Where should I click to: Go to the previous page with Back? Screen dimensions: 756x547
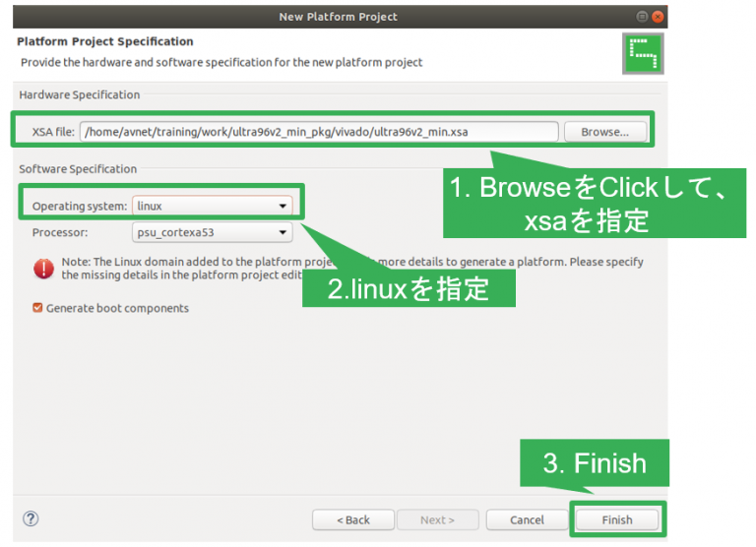tap(352, 519)
